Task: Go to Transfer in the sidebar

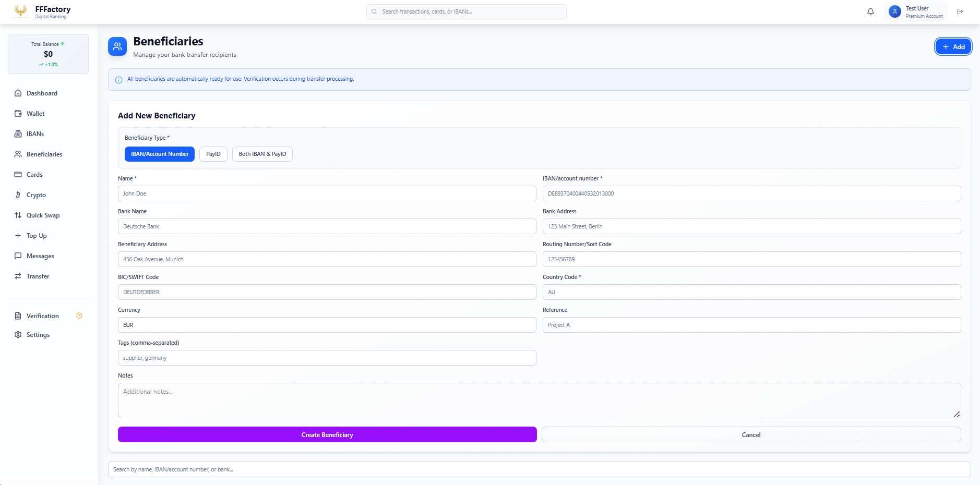Action: coord(38,276)
